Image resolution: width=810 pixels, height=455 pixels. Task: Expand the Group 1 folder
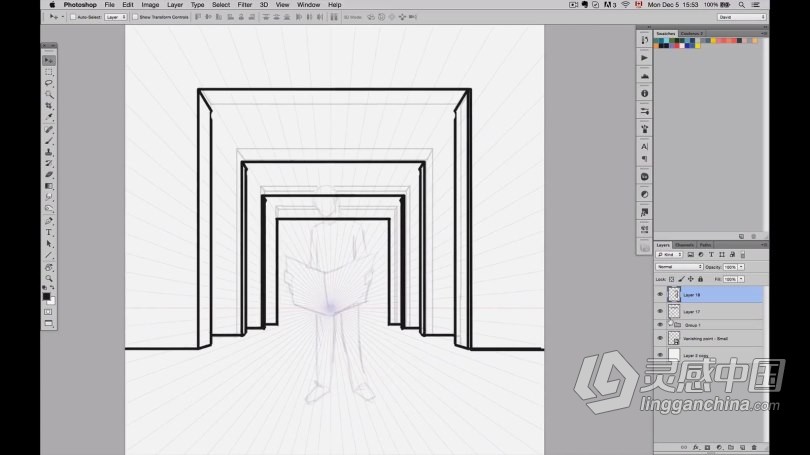click(x=670, y=325)
